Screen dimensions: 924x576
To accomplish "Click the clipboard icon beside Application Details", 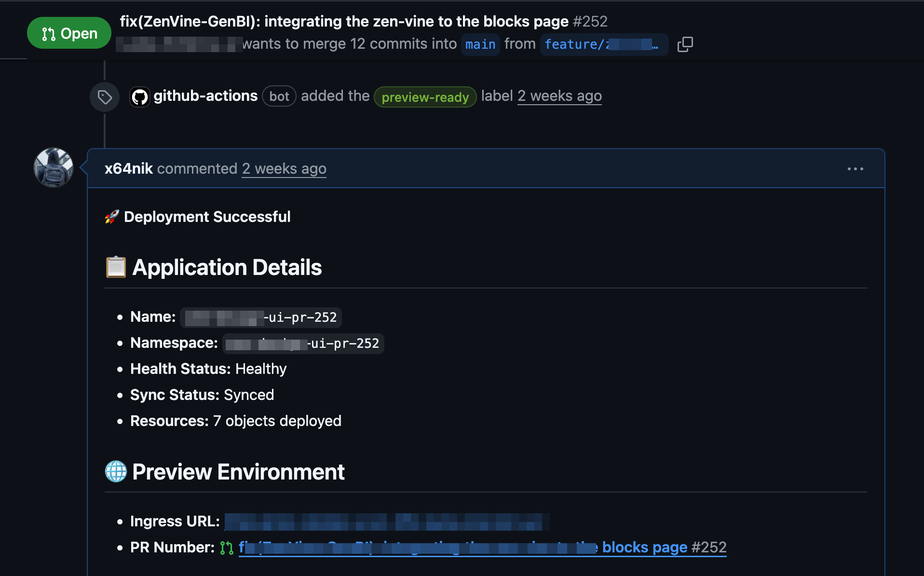I will click(x=115, y=267).
